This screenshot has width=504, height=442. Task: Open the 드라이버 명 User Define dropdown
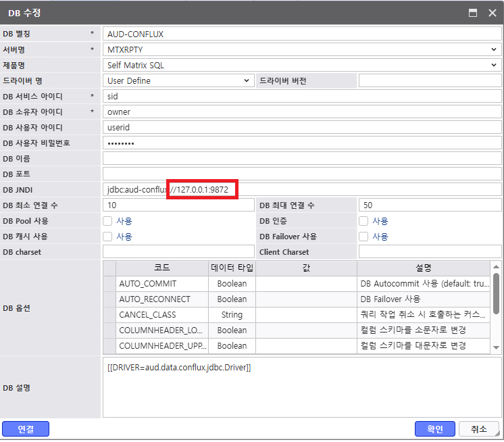tap(178, 80)
